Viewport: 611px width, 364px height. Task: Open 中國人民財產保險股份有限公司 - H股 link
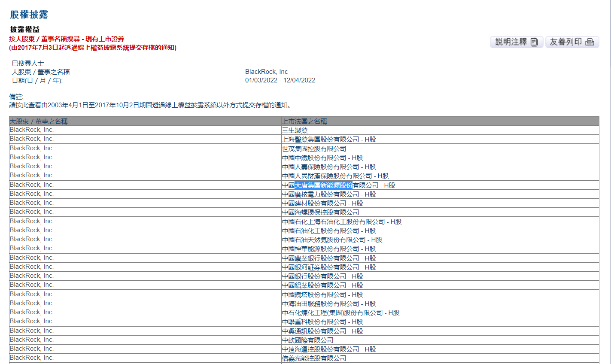pyautogui.click(x=335, y=176)
